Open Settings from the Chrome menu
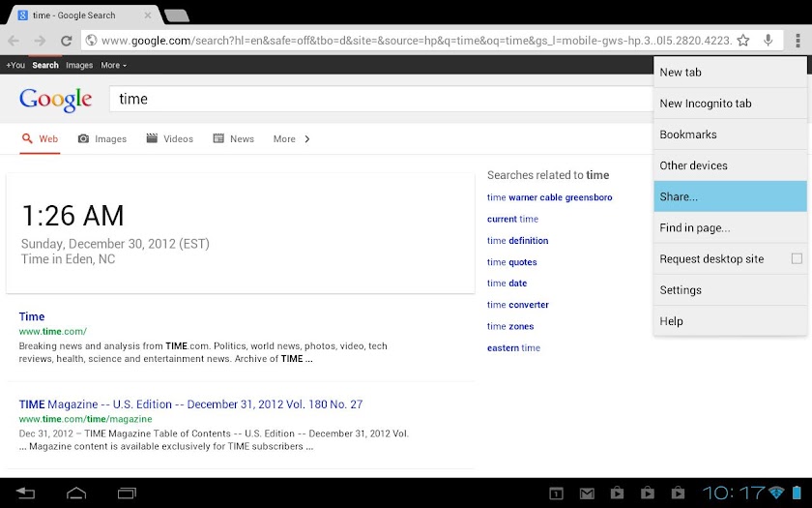This screenshot has width=812, height=508. [730, 289]
